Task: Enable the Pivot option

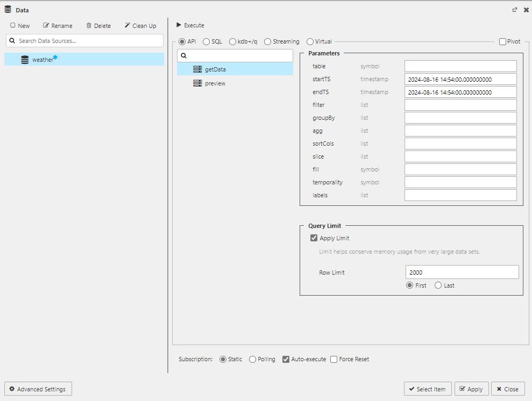Action: point(502,41)
